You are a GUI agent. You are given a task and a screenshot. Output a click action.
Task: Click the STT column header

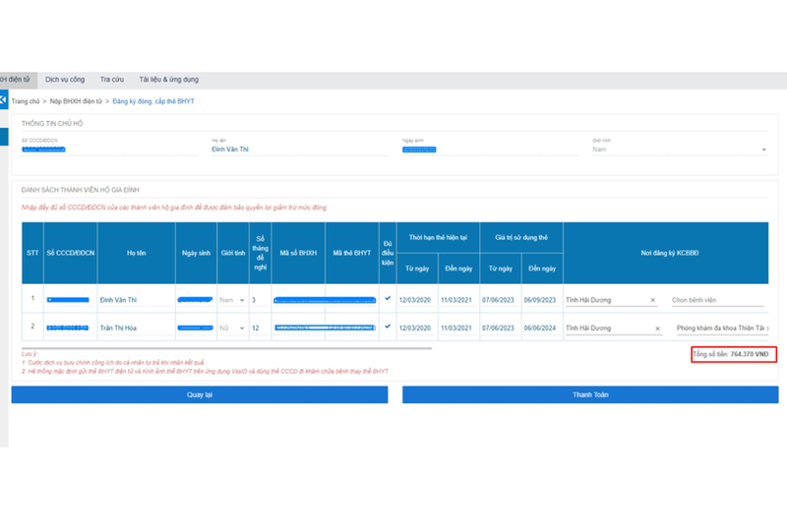(32, 253)
